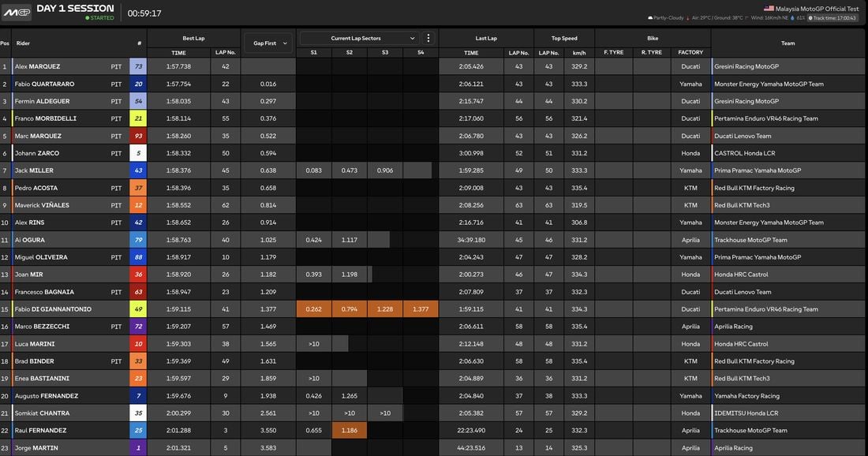Select rider Fabio QUARTARARO

[44, 84]
